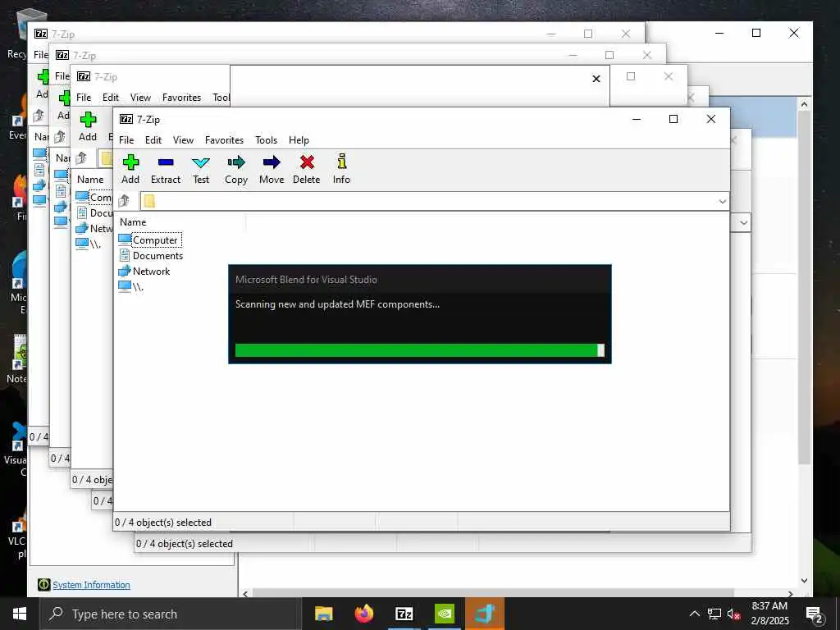The height and width of the screenshot is (630, 840).
Task: Click the Name column in third 7-Zip window
Action: click(x=90, y=180)
